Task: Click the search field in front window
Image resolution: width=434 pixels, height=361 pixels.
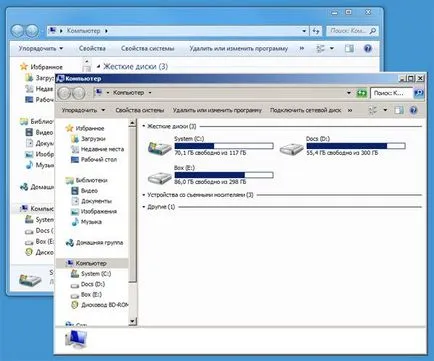Action: pos(392,93)
